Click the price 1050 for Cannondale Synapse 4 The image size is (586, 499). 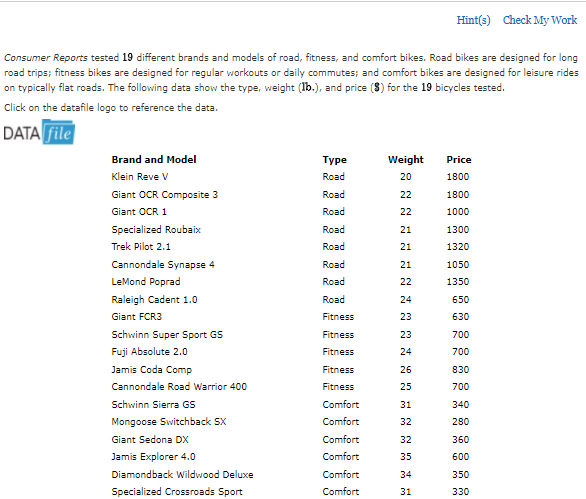coord(457,265)
